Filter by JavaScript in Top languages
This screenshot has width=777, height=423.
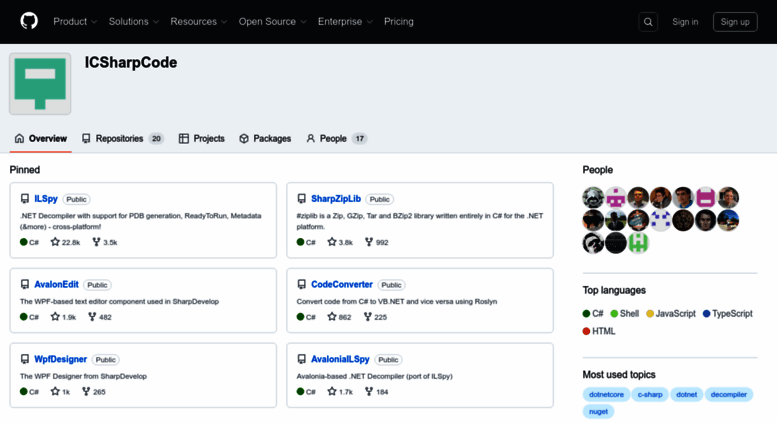[671, 314]
